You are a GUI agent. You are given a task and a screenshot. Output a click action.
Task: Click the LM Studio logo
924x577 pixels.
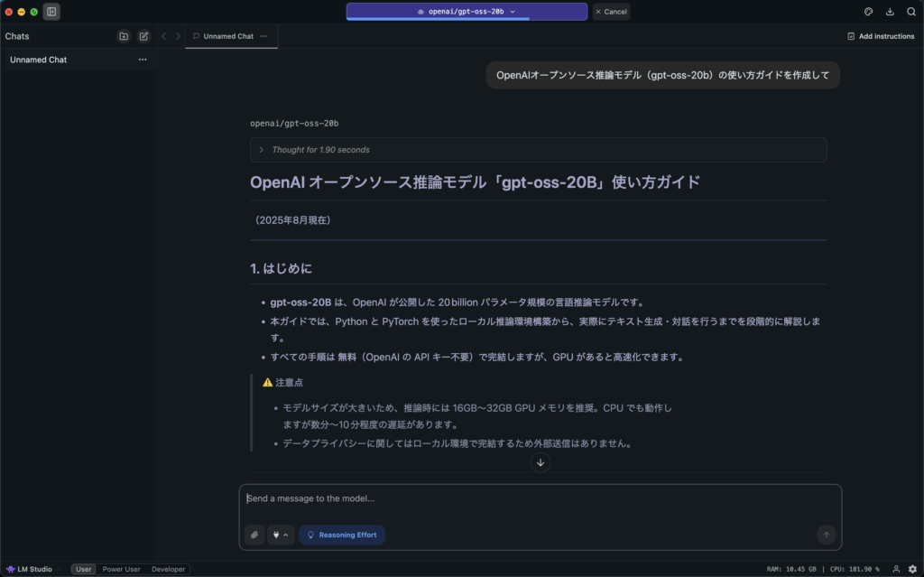click(29, 570)
